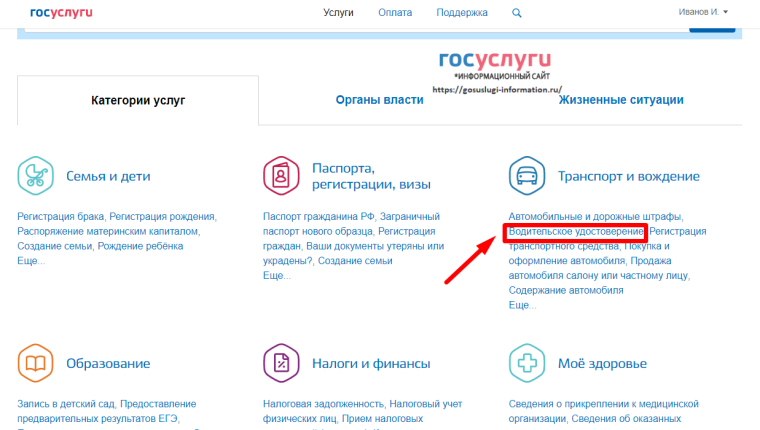
Task: Switch to the Органы власти tab
Action: pyautogui.click(x=380, y=100)
